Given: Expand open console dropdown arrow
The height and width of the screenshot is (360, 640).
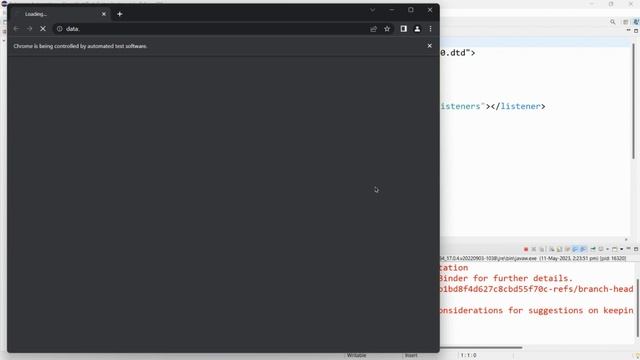Looking at the screenshot, I should click(622, 249).
